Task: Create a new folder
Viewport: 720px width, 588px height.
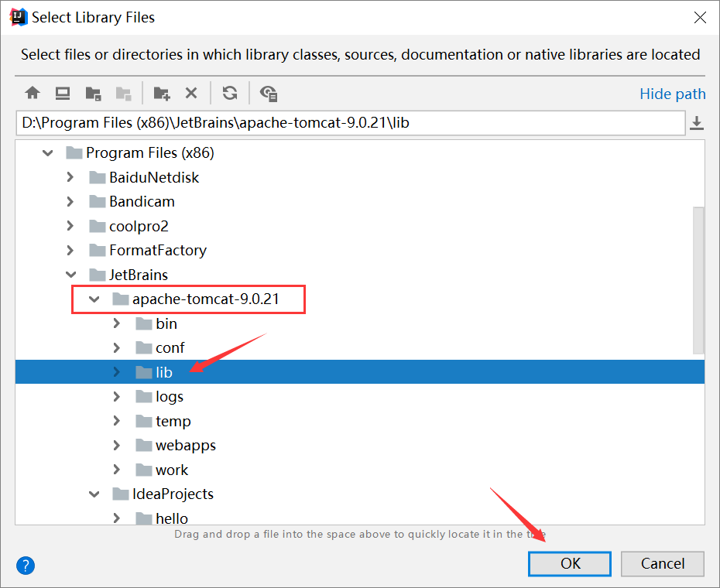Action: (161, 92)
